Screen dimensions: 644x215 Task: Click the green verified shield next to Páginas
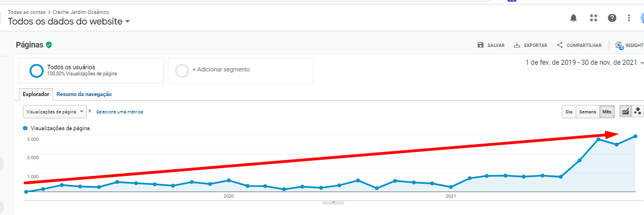point(49,45)
